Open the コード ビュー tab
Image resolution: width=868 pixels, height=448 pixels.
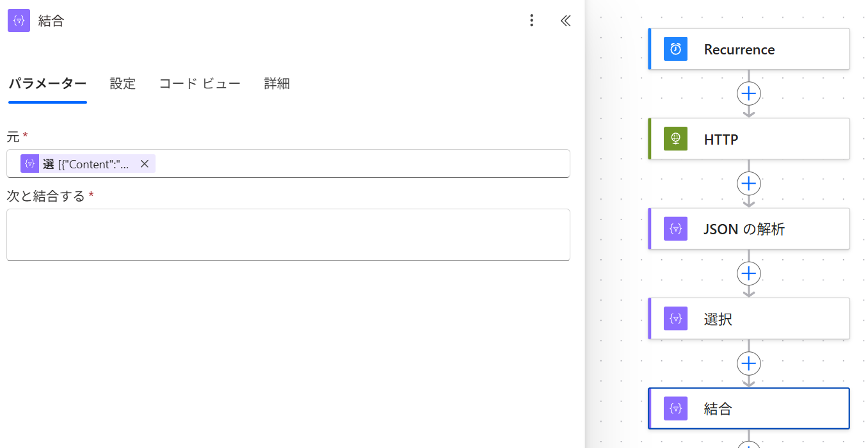pyautogui.click(x=200, y=84)
